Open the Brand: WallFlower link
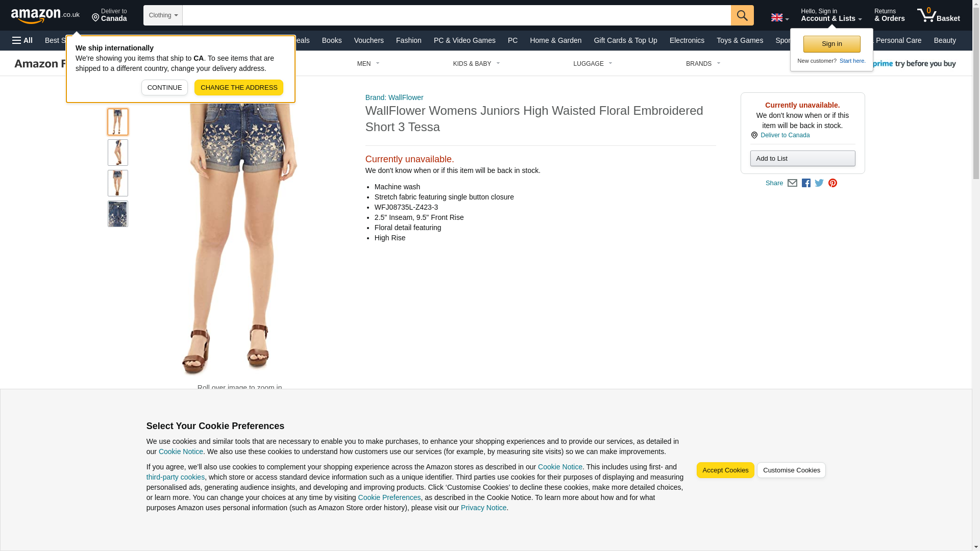The height and width of the screenshot is (551, 980). [394, 97]
